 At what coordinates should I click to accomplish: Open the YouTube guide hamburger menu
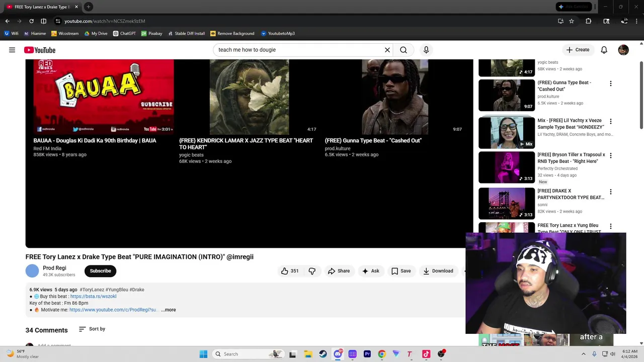pyautogui.click(x=12, y=50)
